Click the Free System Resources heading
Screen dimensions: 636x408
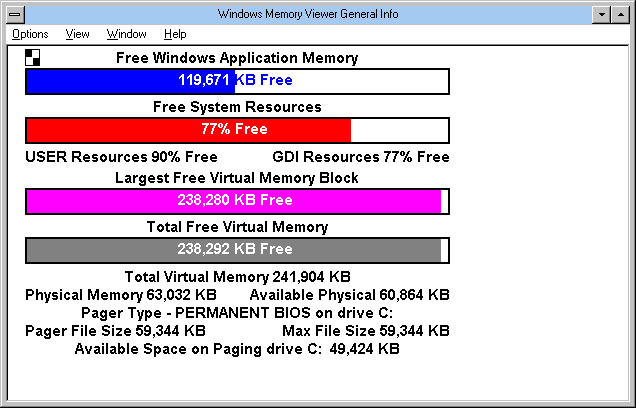tap(237, 107)
